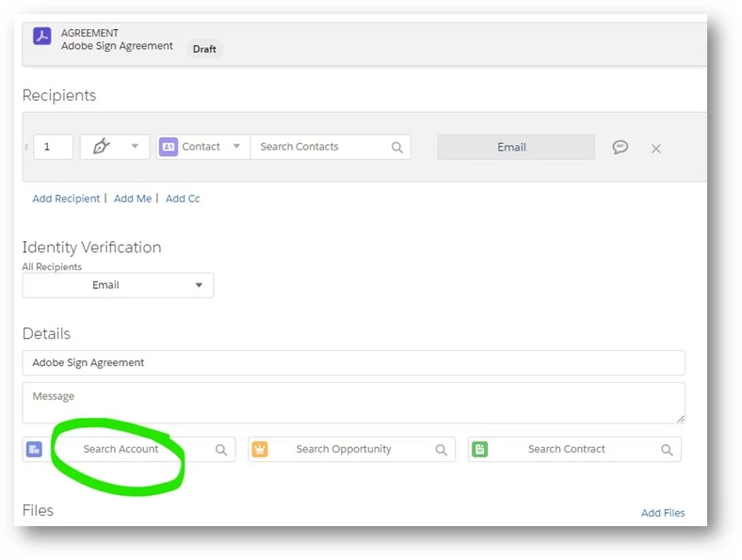Click the Search Account magnifier icon
742x560 pixels.
point(221,450)
